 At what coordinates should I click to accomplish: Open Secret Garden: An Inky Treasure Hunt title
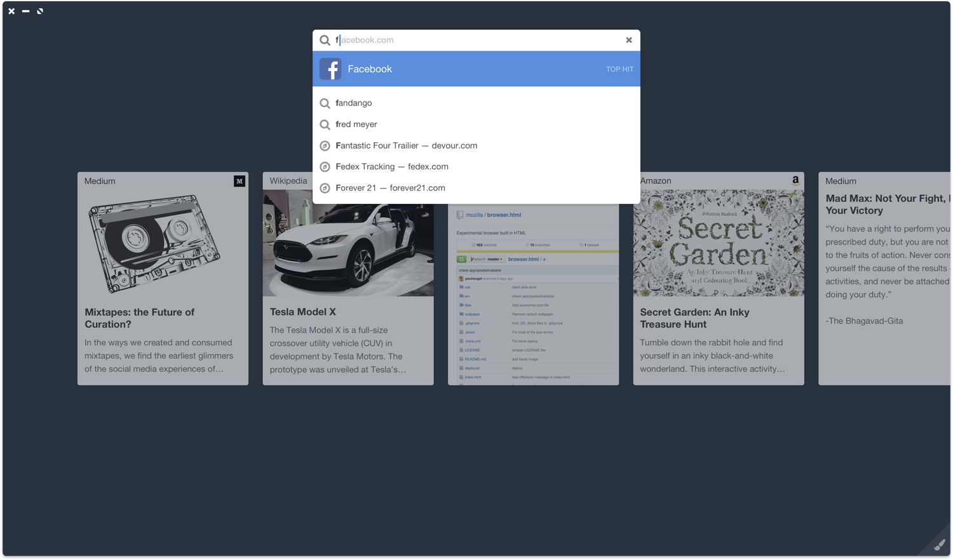pyautogui.click(x=694, y=318)
